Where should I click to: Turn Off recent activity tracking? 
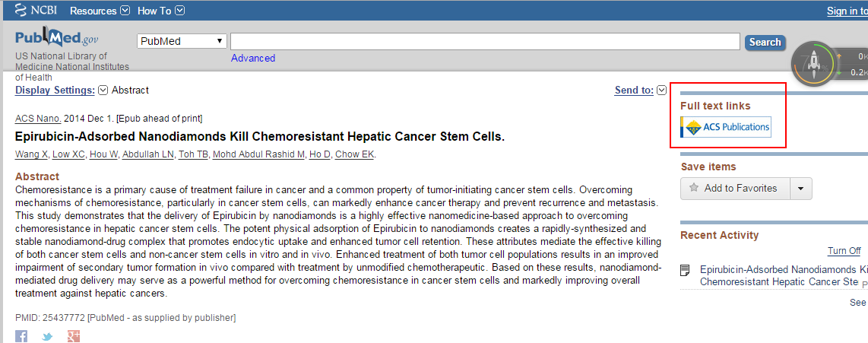click(844, 251)
